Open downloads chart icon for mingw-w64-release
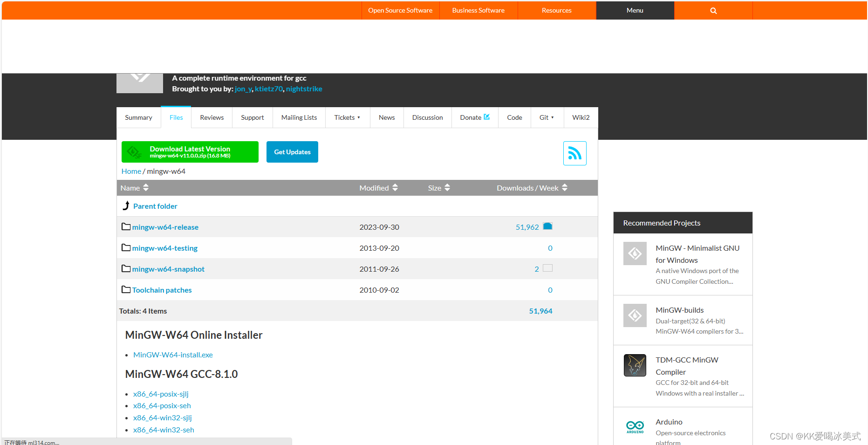This screenshot has width=868, height=445. [547, 226]
